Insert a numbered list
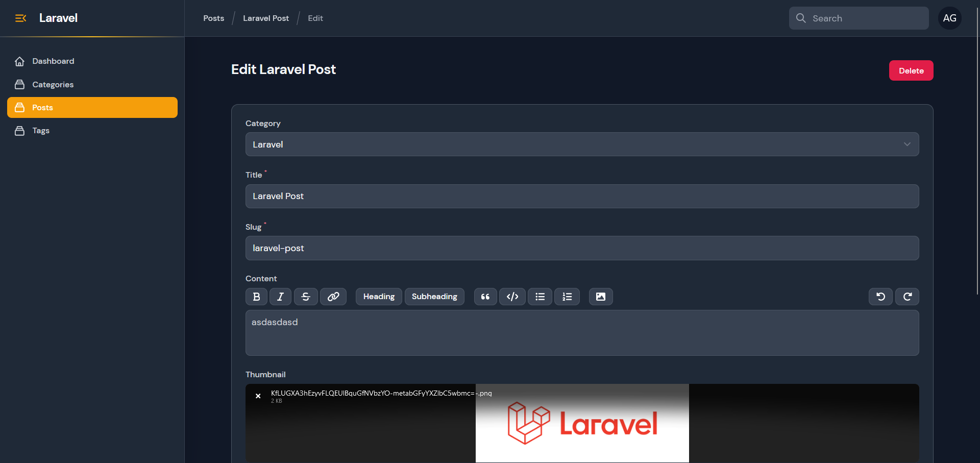The image size is (980, 463). 567,297
